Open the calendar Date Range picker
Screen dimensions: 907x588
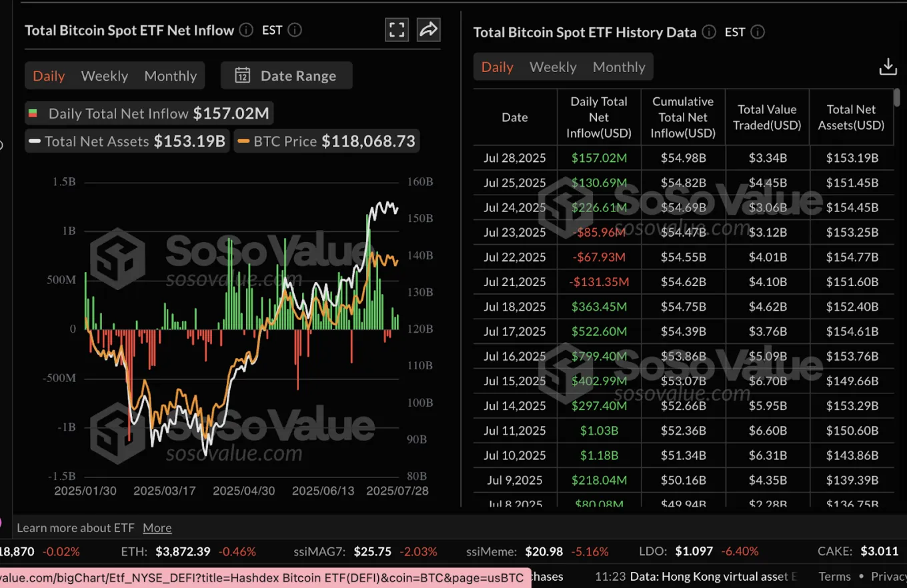coord(286,75)
